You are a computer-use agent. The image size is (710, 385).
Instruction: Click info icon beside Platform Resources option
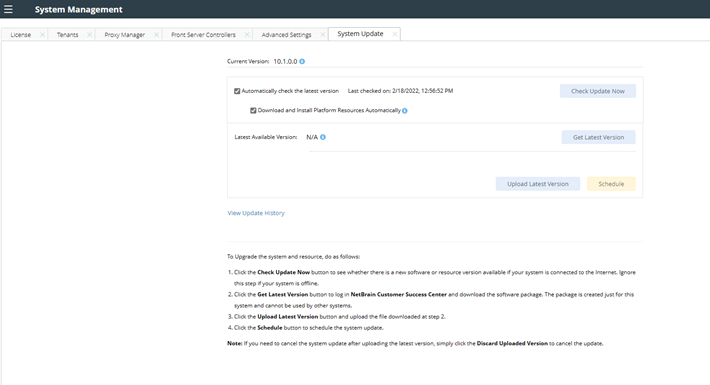tap(405, 111)
